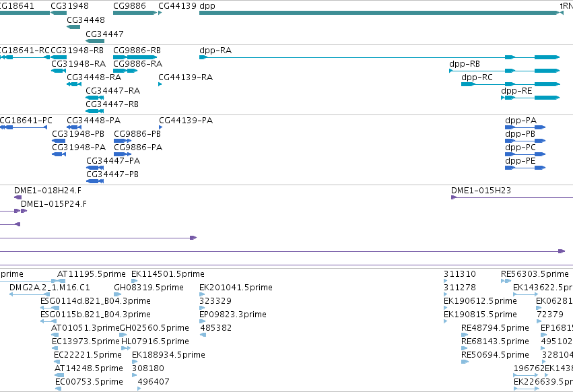This screenshot has width=573, height=392.
Task: Select the 308180 feature
Action: click(x=135, y=376)
